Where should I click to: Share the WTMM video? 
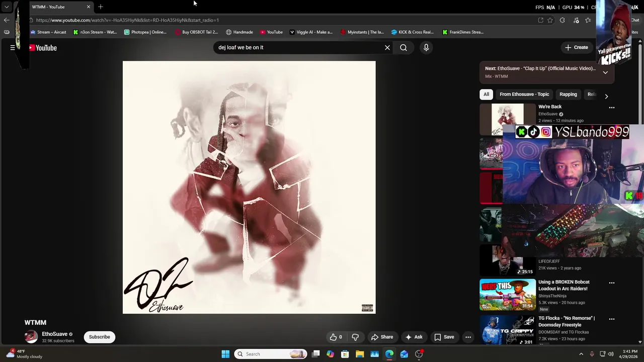tap(382, 337)
